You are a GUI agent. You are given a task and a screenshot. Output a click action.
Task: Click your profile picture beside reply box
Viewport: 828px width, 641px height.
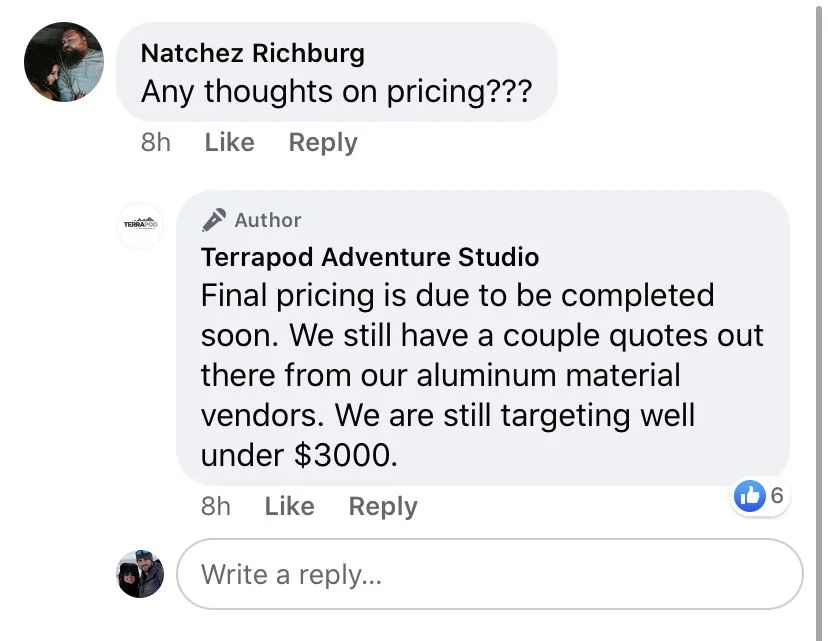point(140,574)
